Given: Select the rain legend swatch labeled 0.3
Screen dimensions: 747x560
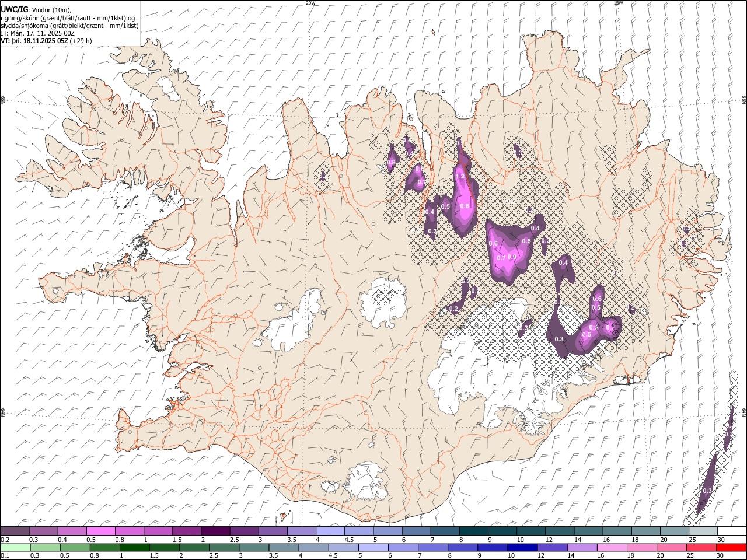Looking at the screenshot, I should 44,547.
